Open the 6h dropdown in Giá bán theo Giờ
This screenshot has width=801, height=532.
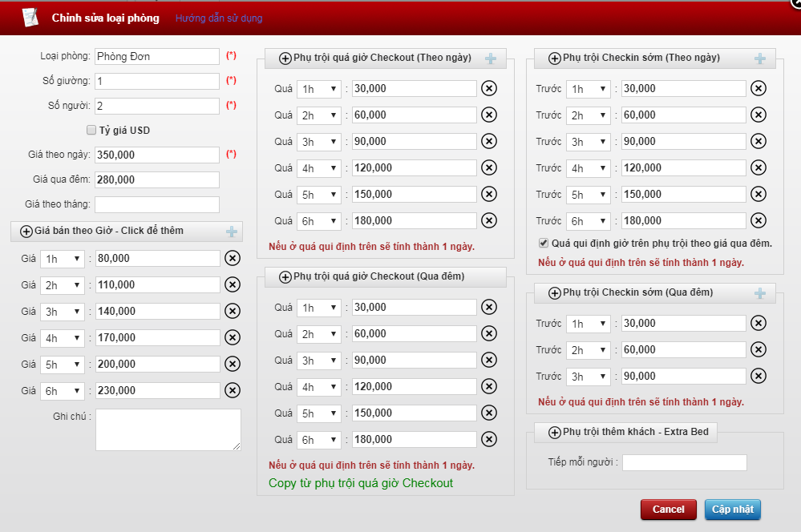(63, 391)
